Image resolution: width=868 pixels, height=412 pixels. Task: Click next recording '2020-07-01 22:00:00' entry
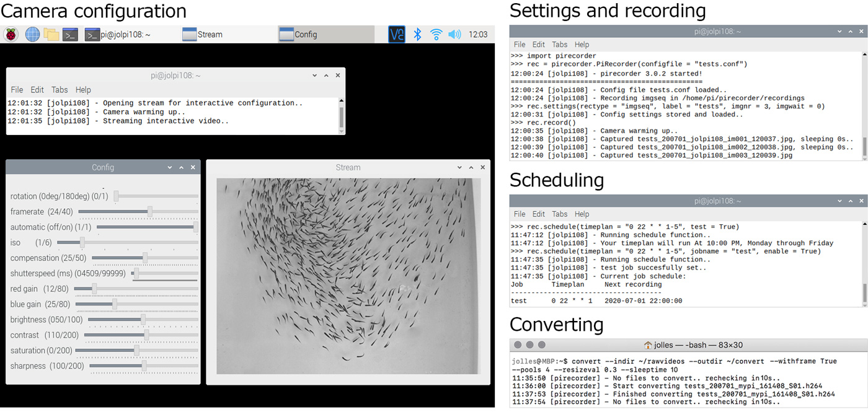point(643,300)
